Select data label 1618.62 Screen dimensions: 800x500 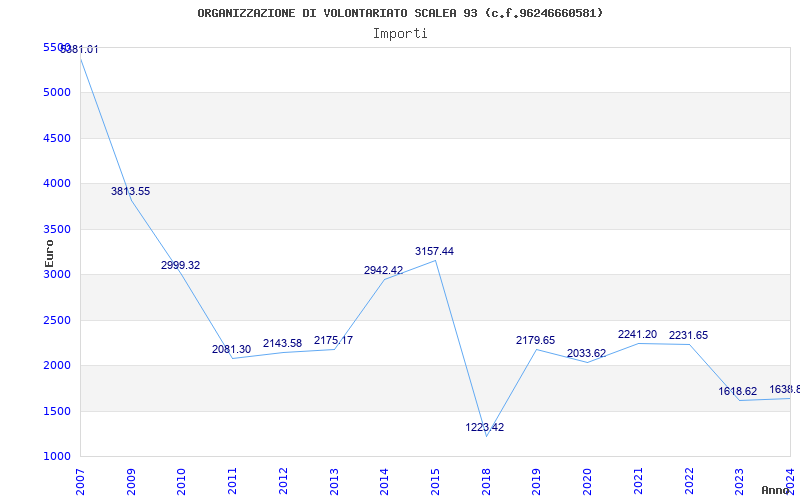(x=738, y=391)
